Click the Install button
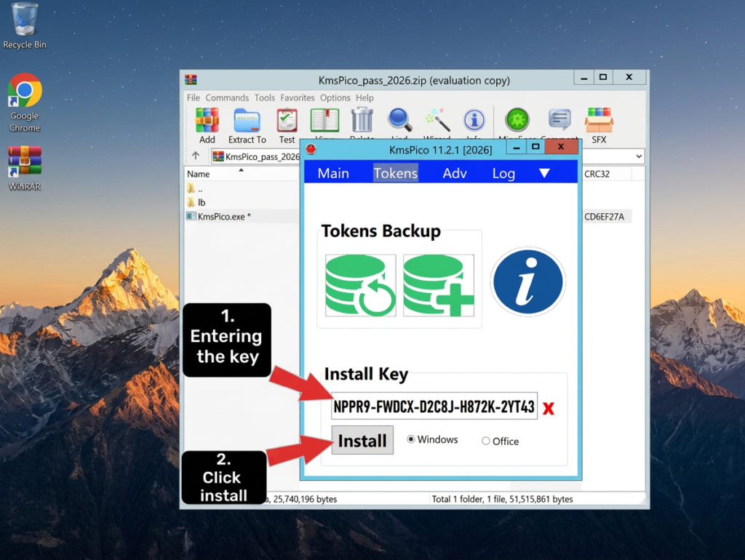This screenshot has height=560, width=745. click(362, 440)
